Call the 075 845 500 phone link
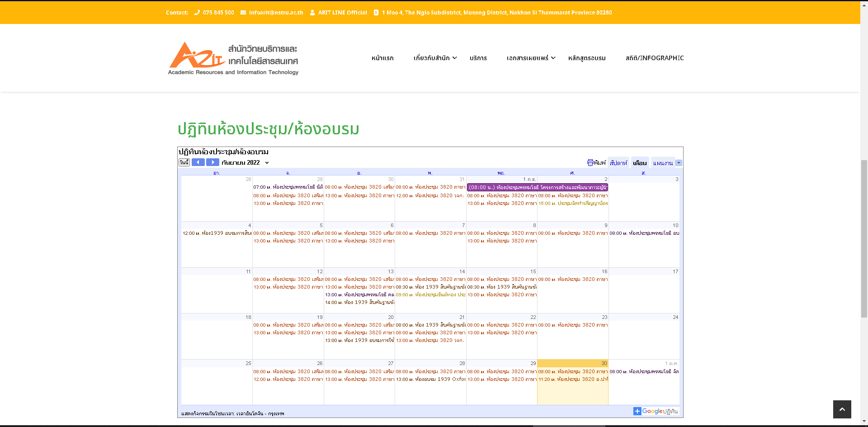The height and width of the screenshot is (427, 868). pos(218,13)
